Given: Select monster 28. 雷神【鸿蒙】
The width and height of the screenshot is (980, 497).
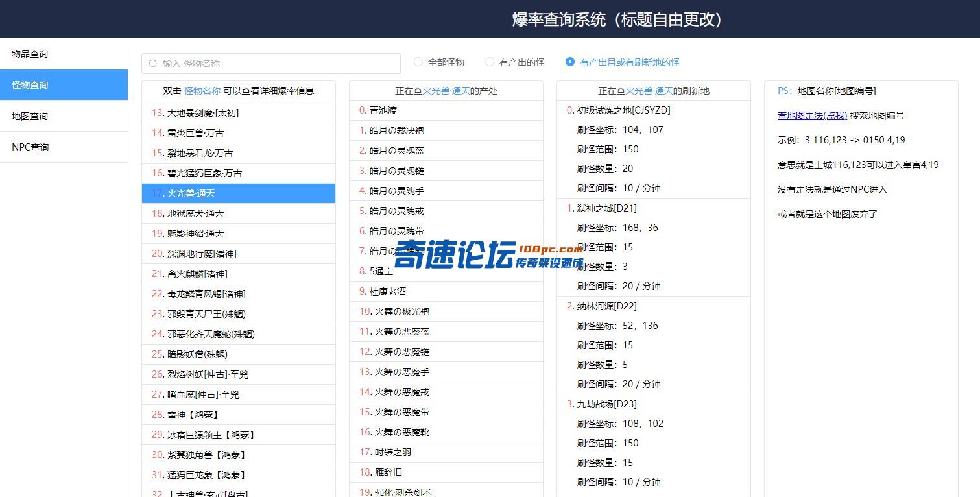Looking at the screenshot, I should (x=239, y=415).
